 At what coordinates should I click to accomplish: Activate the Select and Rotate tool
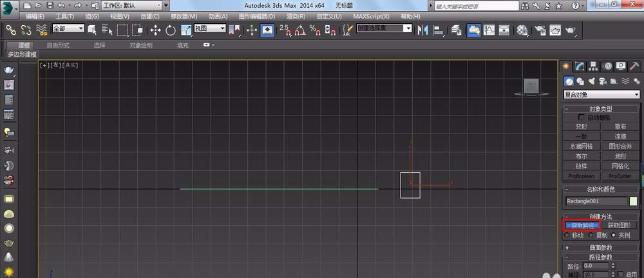click(171, 30)
